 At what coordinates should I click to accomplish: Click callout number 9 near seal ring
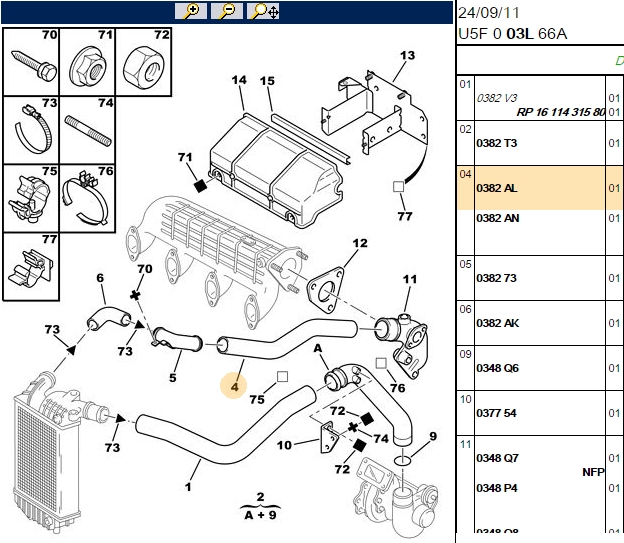click(433, 436)
